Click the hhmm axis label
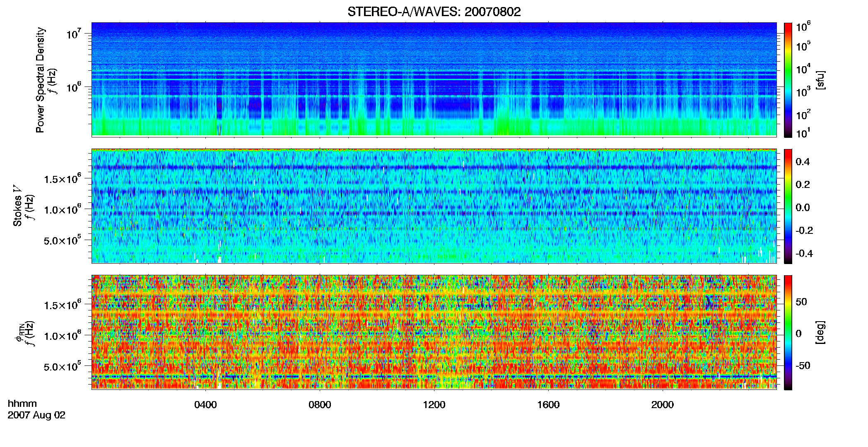Screen dimensions: 868x447 click(x=22, y=404)
